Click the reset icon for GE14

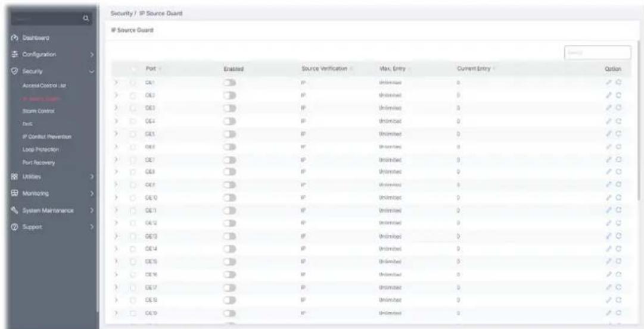point(618,249)
